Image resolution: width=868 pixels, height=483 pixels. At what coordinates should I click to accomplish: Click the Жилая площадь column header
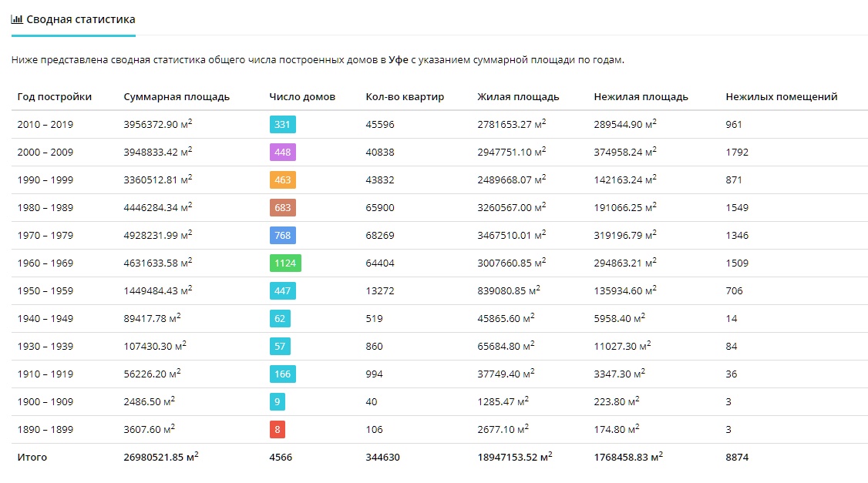pyautogui.click(x=518, y=97)
